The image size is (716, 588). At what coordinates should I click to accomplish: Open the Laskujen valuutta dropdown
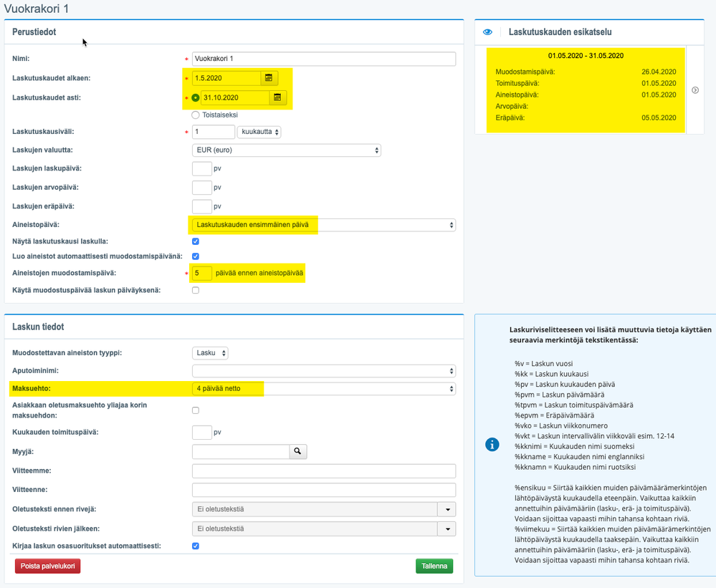286,150
